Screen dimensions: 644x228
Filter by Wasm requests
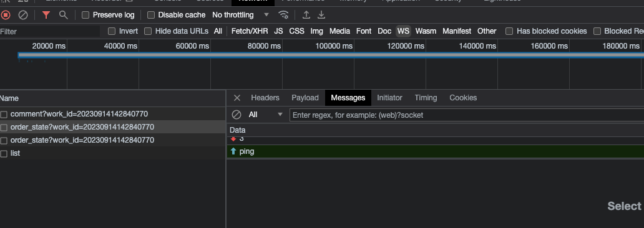coord(426,31)
